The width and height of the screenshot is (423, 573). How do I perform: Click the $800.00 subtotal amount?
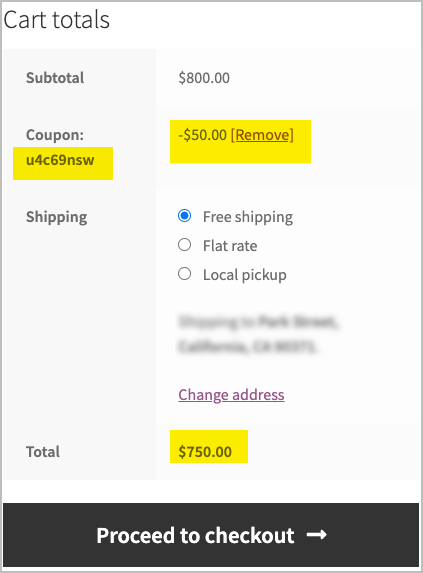(x=204, y=78)
